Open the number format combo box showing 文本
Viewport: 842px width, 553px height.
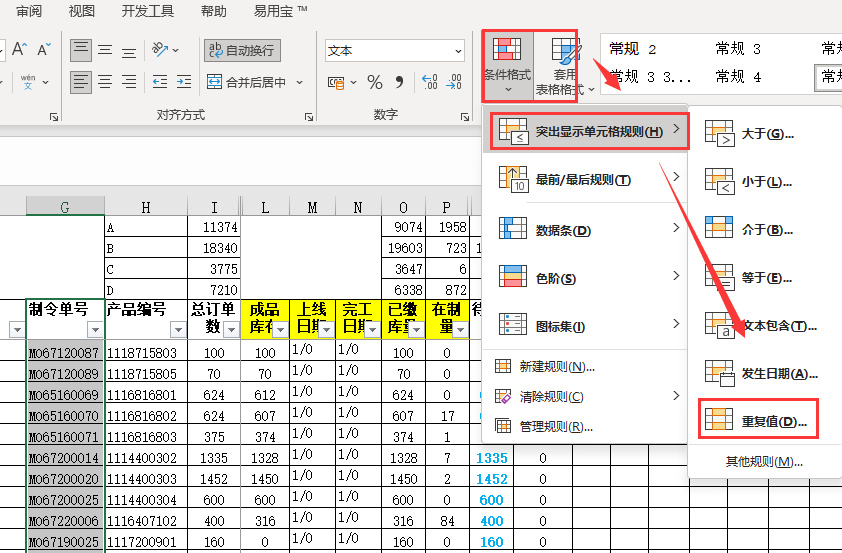395,50
